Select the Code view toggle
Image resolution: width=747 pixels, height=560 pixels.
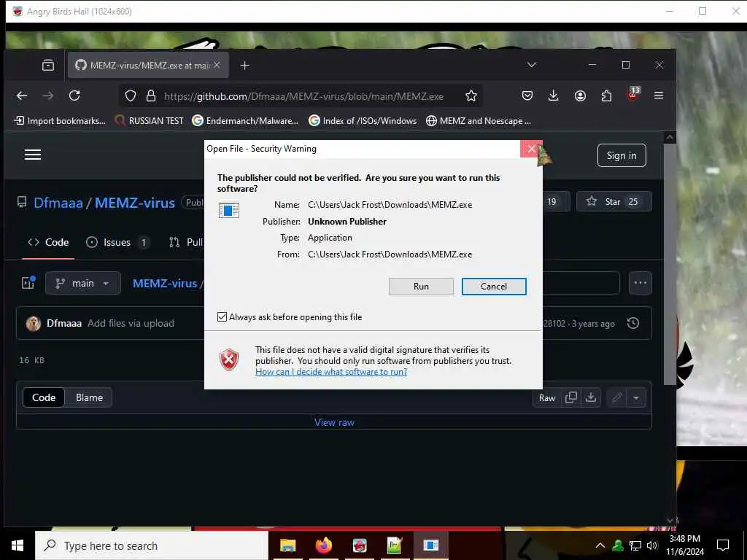pyautogui.click(x=44, y=397)
